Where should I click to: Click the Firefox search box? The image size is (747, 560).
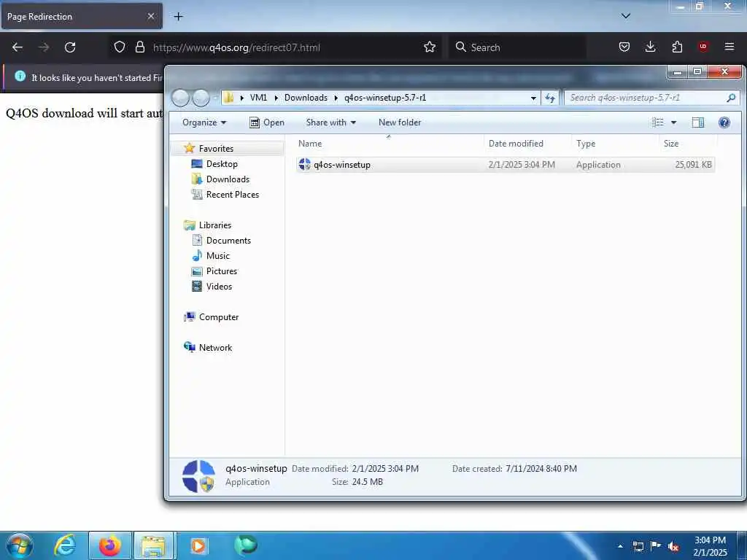(x=517, y=47)
